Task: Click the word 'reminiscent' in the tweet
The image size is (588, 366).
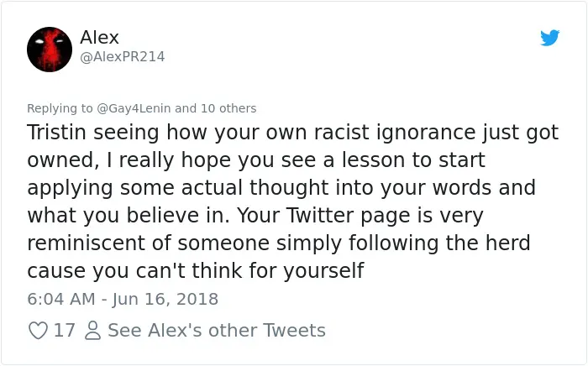Action: [87, 243]
